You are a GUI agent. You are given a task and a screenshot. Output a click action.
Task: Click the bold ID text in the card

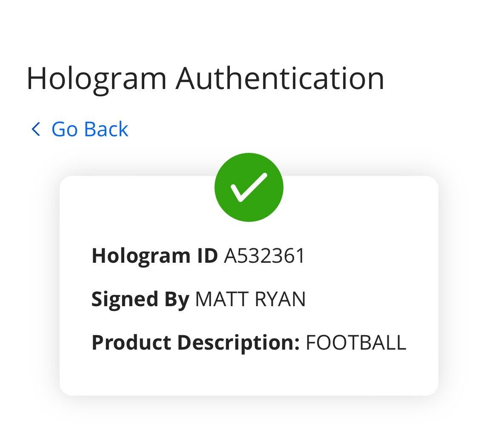(205, 256)
